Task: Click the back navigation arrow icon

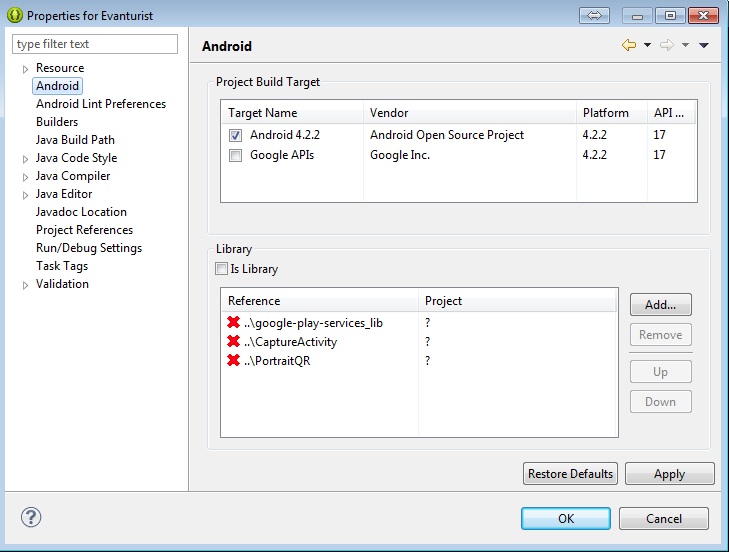Action: (x=629, y=45)
